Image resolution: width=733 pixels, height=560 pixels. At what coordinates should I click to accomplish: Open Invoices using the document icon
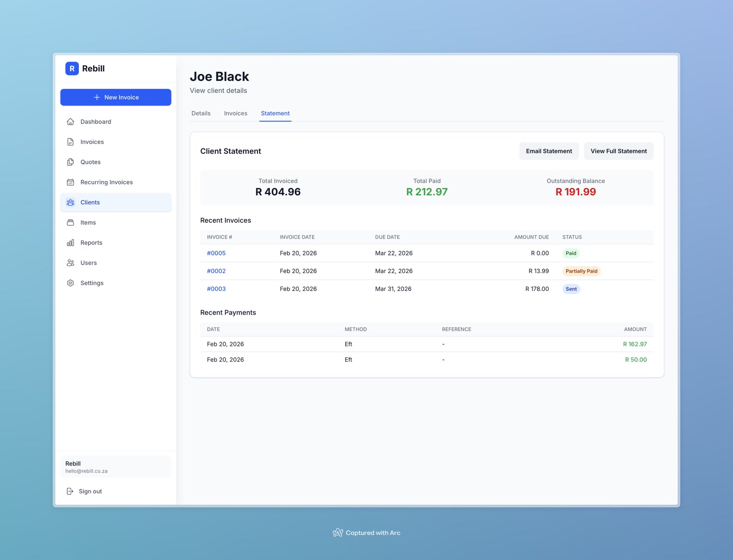coord(70,141)
